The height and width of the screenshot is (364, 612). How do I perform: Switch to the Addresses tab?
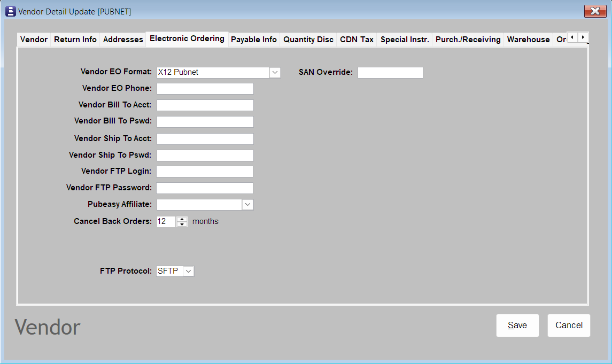click(122, 38)
